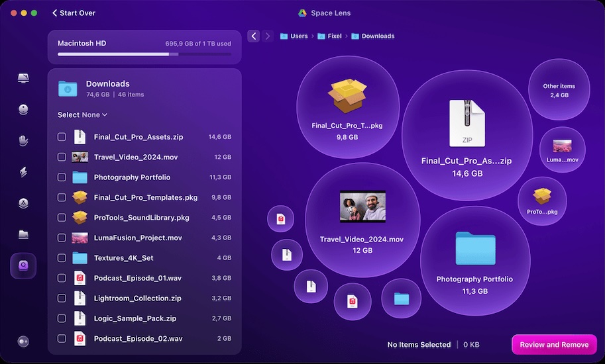Viewport: 605px width, 364px height.
Task: Select the Final_Cut_Pro_T...pkg bubble
Action: [348, 107]
